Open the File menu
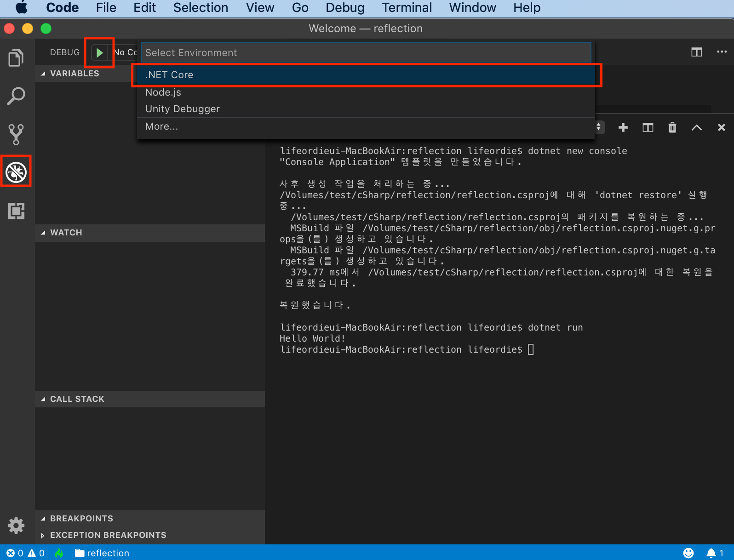The width and height of the screenshot is (734, 560). pyautogui.click(x=106, y=8)
